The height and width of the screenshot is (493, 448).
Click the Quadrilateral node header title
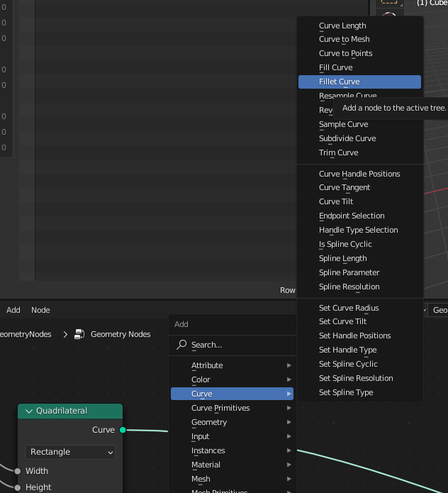(62, 411)
